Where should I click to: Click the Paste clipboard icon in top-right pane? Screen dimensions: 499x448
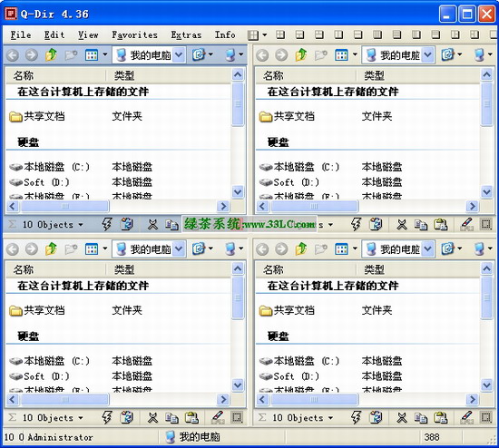pos(440,225)
